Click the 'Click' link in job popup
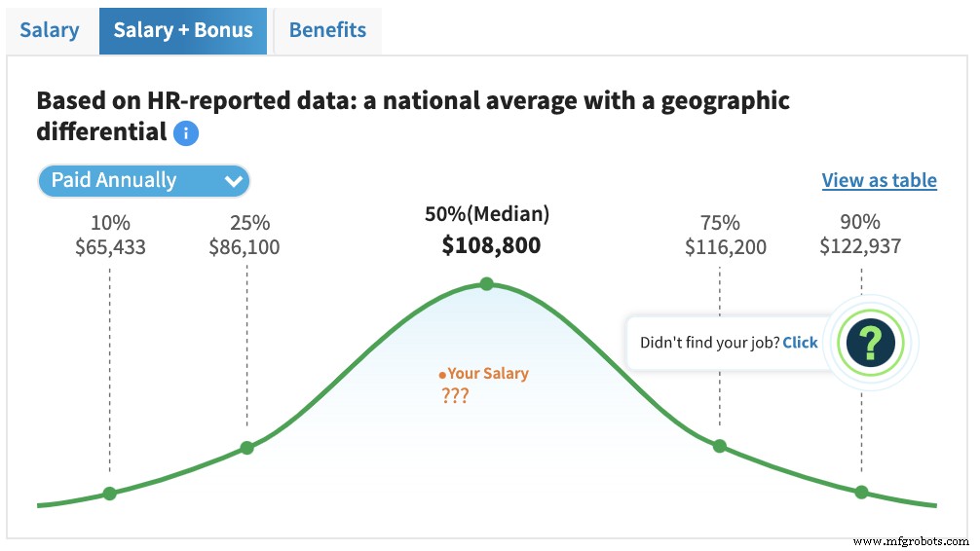The height and width of the screenshot is (551, 980). (800, 343)
